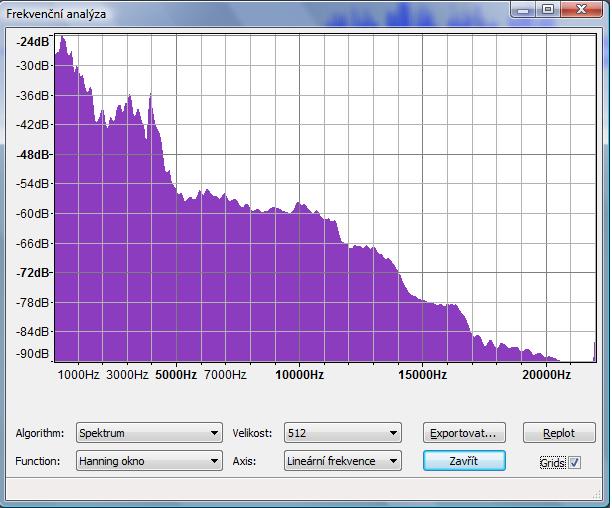Click the -24dB label at the top of the axis

[34, 42]
